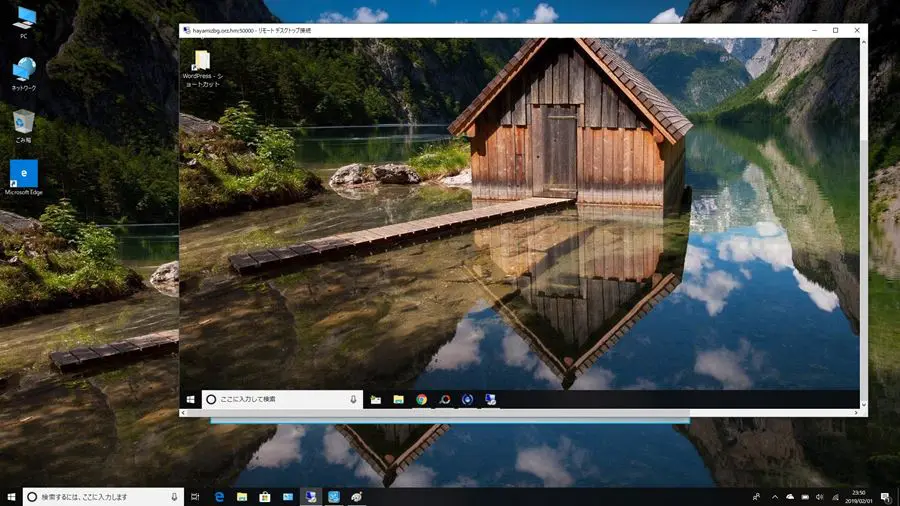Launch Microsoft Edge from the desktop shortcut
The height and width of the screenshot is (506, 900).
(23, 173)
